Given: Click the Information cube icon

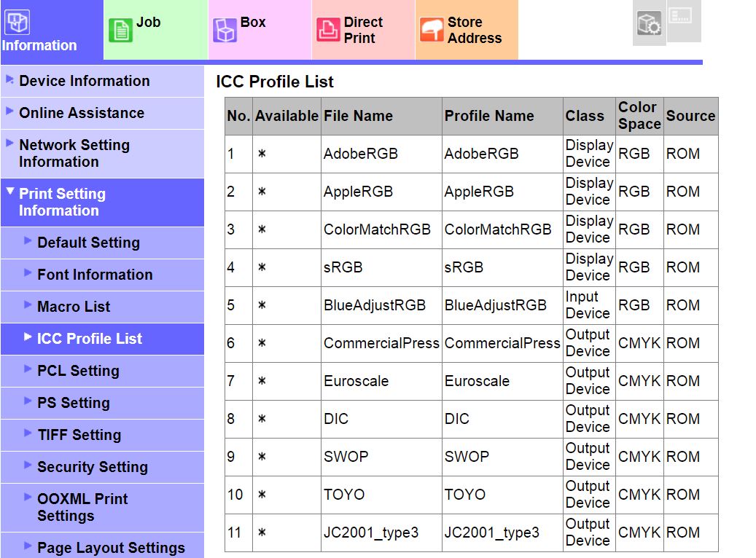Looking at the screenshot, I should click(17, 22).
